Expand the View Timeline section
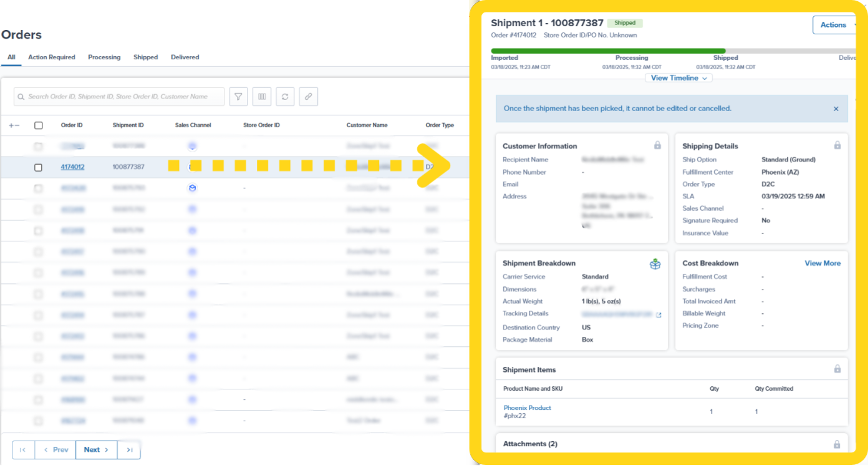The height and width of the screenshot is (468, 868). coord(678,77)
